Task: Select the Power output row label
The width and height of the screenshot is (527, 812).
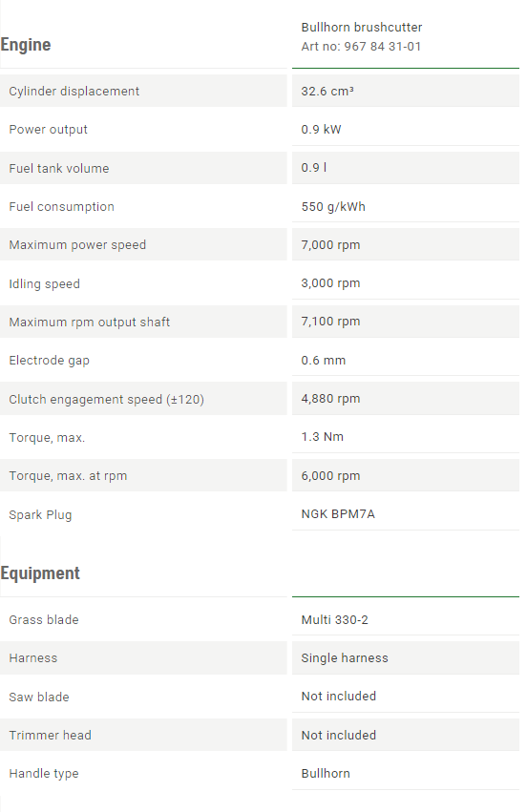Action: pyautogui.click(x=48, y=130)
